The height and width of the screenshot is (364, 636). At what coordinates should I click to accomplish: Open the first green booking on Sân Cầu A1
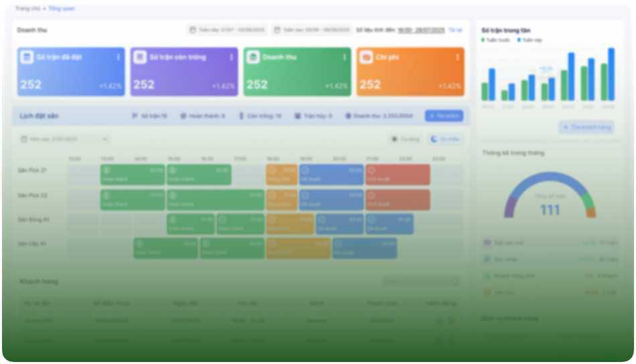166,248
